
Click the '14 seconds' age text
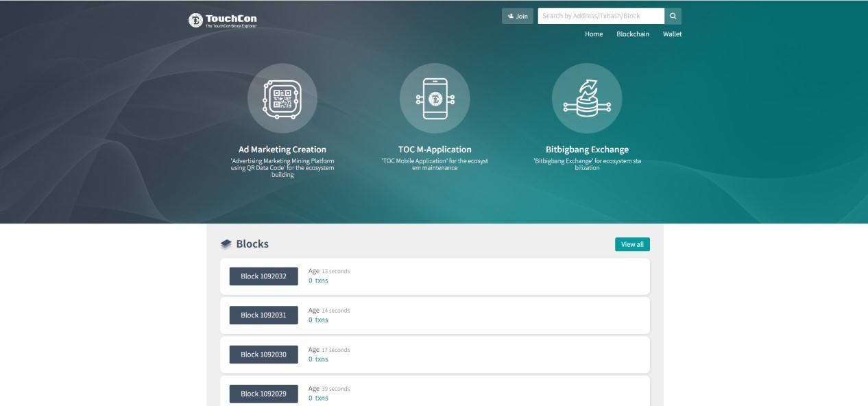336,311
